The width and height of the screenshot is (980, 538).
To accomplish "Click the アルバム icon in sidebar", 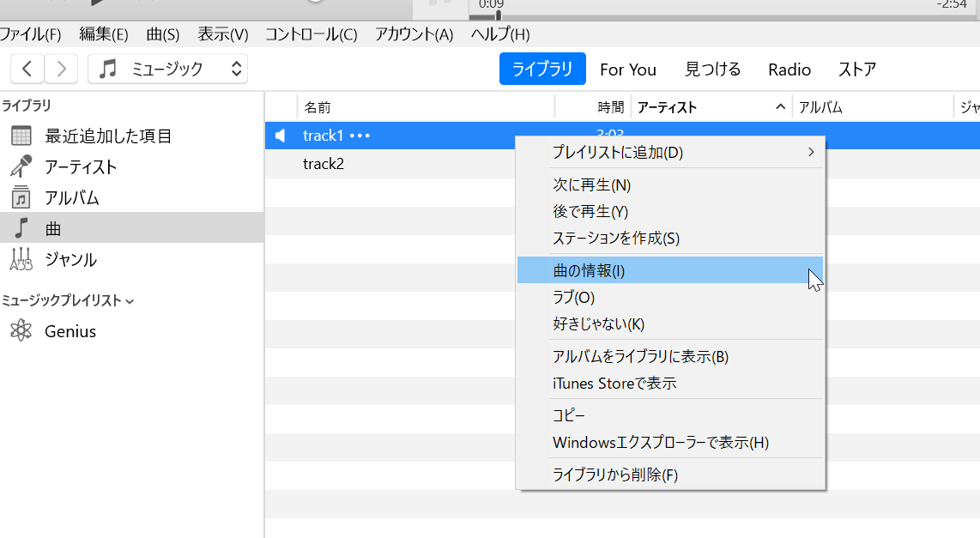I will [21, 197].
